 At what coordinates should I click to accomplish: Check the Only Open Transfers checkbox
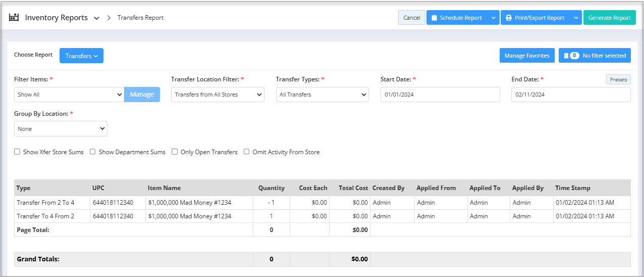click(175, 152)
